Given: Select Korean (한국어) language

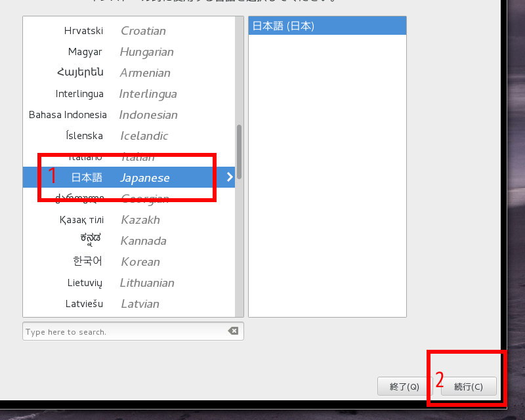Looking at the screenshot, I should 128,262.
